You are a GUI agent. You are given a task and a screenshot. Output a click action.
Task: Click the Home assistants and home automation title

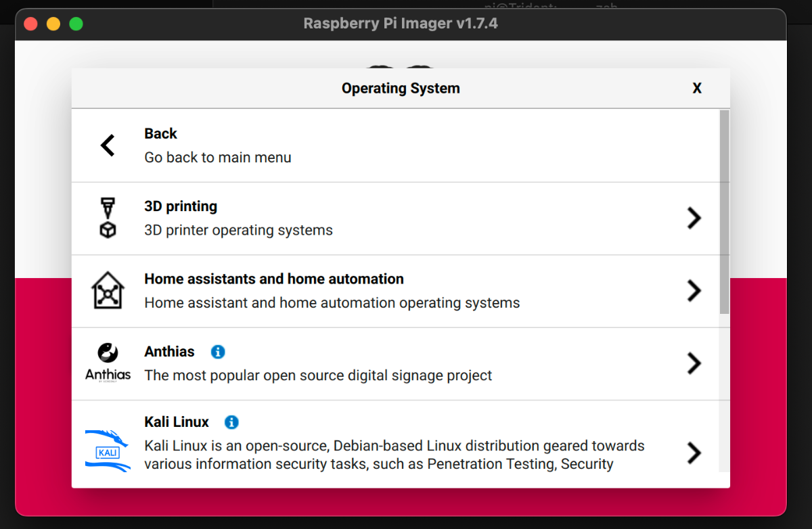pos(274,279)
